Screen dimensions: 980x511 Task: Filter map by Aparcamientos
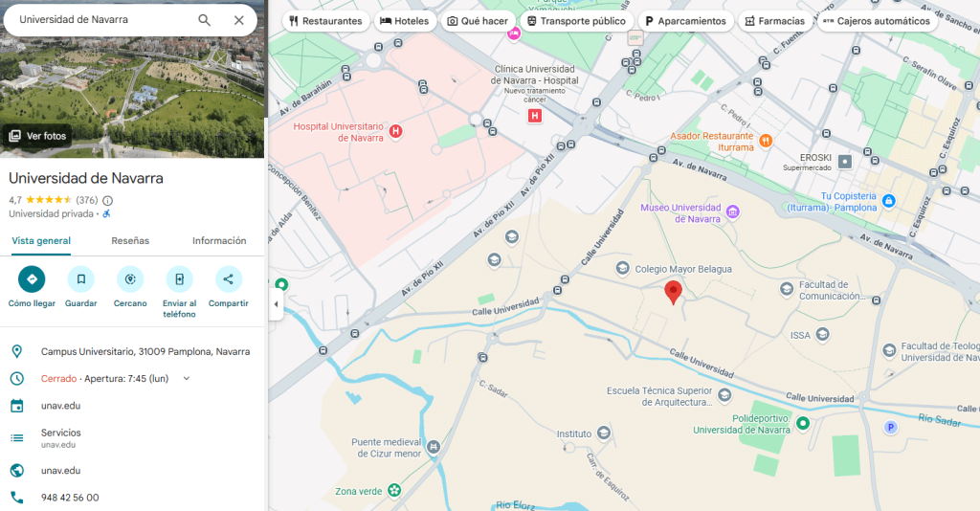(x=685, y=21)
